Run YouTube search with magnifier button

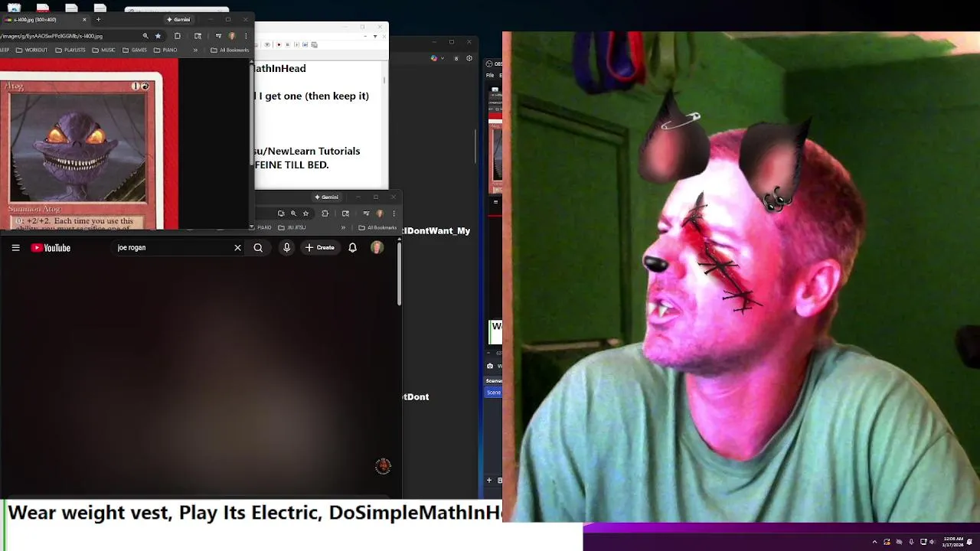258,248
